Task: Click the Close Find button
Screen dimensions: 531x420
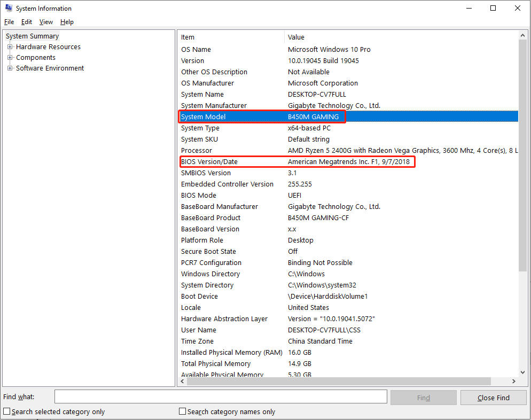Action: pyautogui.click(x=493, y=397)
